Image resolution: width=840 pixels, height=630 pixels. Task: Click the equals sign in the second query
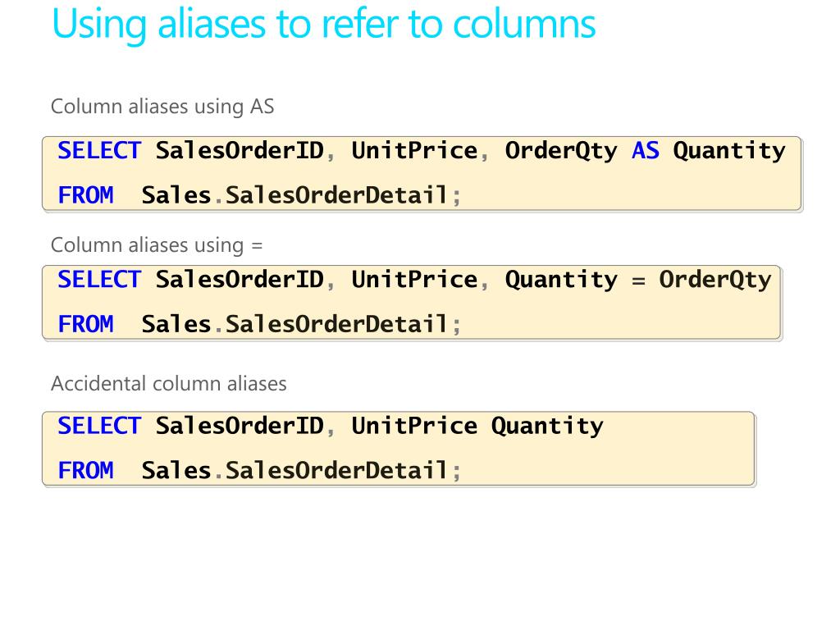point(638,280)
